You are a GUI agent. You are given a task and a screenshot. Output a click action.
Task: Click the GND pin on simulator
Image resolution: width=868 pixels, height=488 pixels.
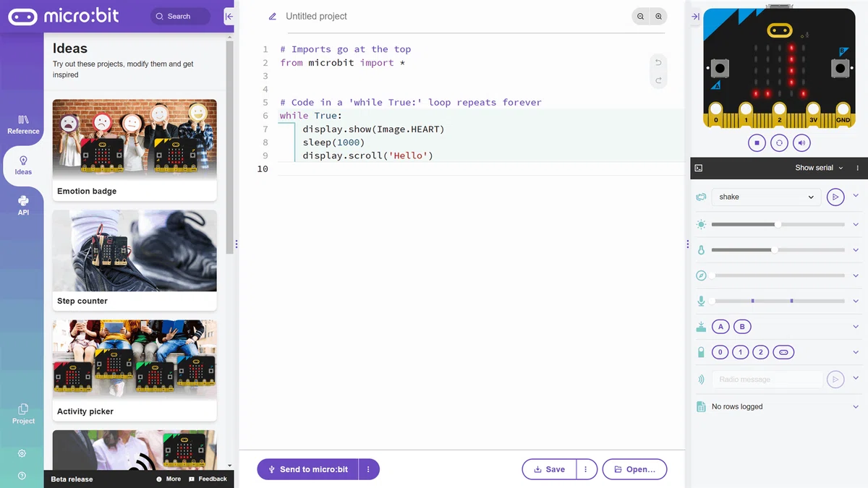tap(843, 114)
